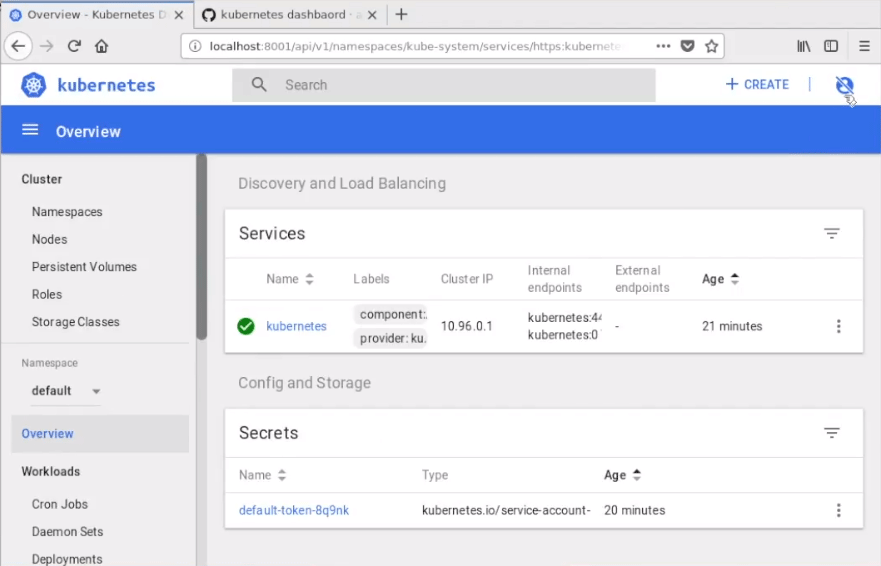
Task: Sort Secrets by Name
Action: [x=262, y=475]
